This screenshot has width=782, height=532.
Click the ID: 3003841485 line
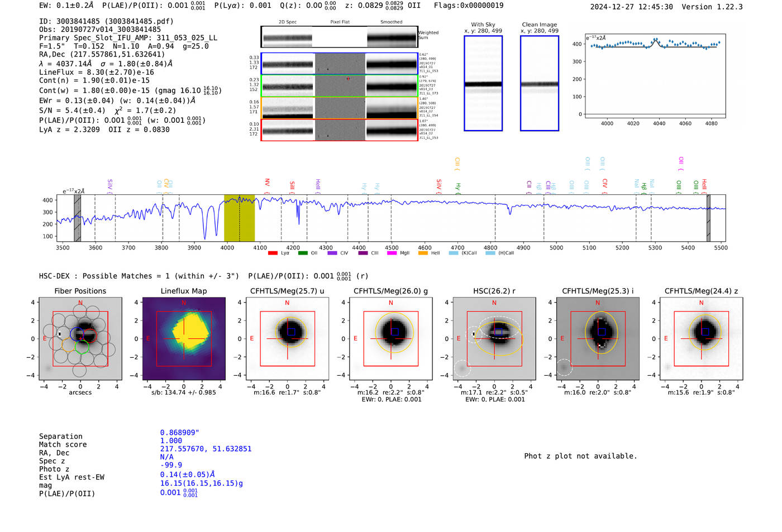(x=106, y=21)
